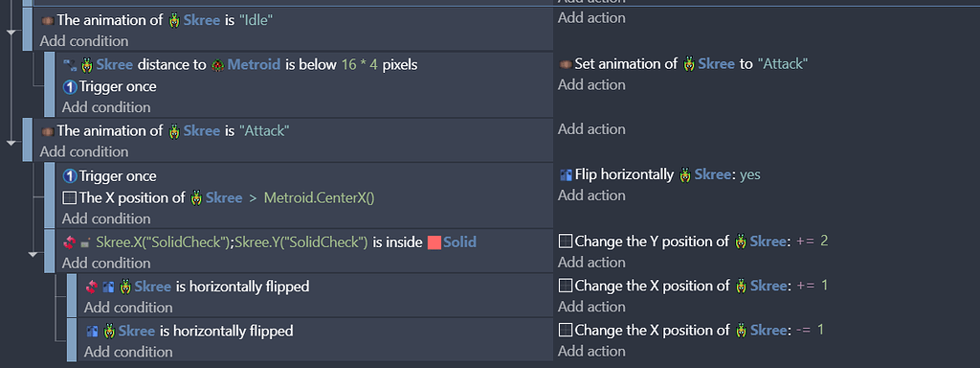Add a condition below the bottom flipped event
This screenshot has height=368, width=980.
pyautogui.click(x=129, y=352)
